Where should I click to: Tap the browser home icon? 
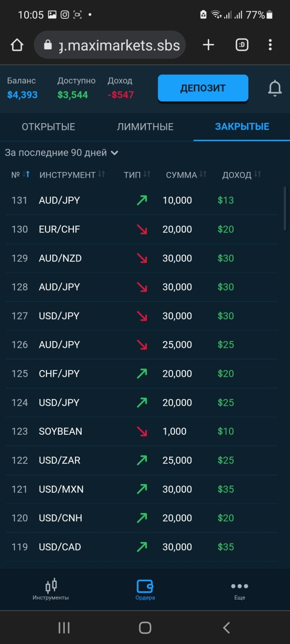[17, 45]
